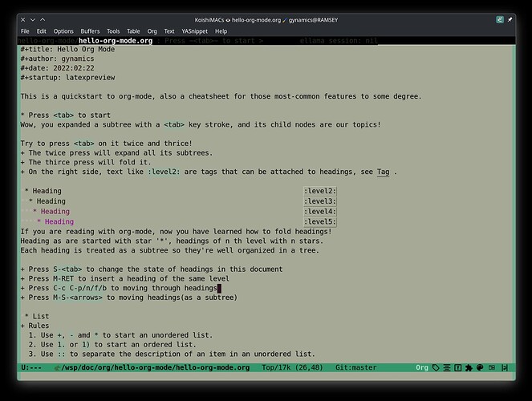Open the Buffers menu
This screenshot has width=532, height=401.
coord(89,31)
